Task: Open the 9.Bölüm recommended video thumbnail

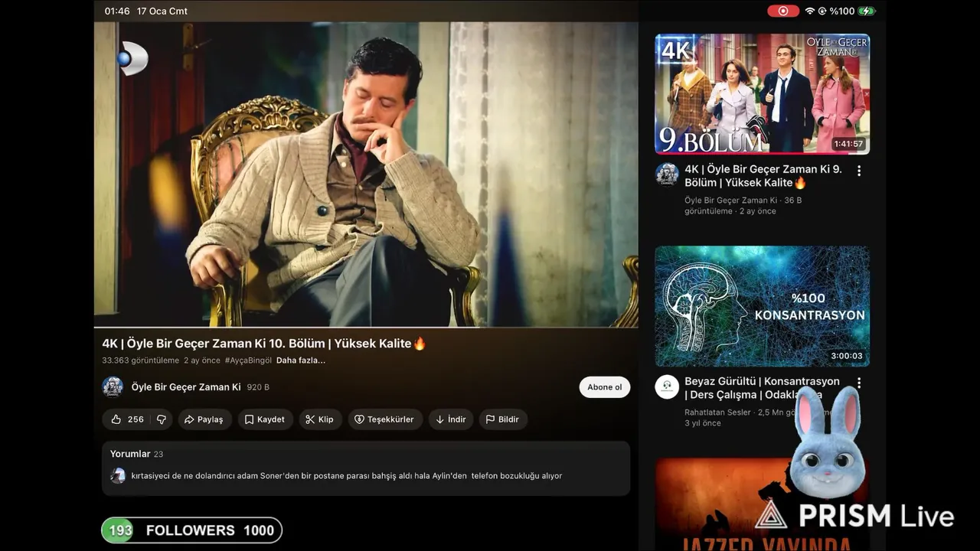Action: (x=762, y=93)
